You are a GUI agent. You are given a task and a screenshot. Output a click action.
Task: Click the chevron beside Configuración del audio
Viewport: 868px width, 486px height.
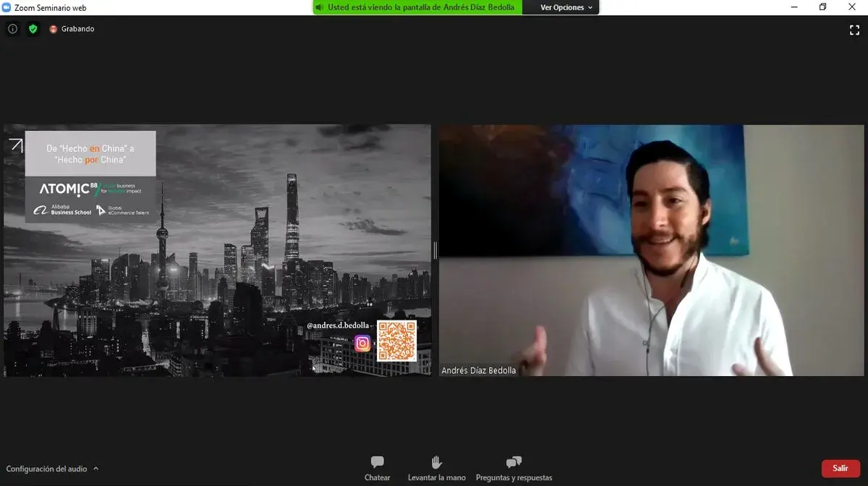(x=96, y=469)
